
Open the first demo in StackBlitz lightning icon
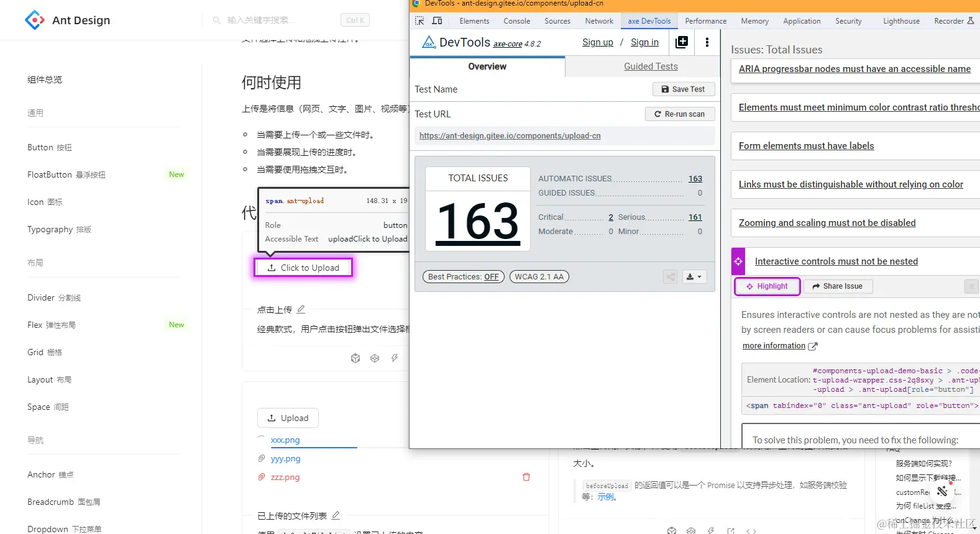395,358
